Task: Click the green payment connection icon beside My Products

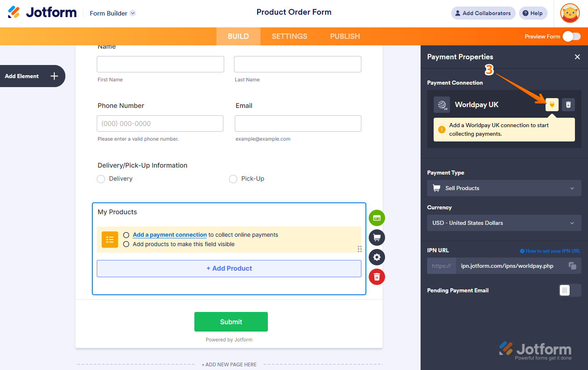Action: pyautogui.click(x=376, y=218)
